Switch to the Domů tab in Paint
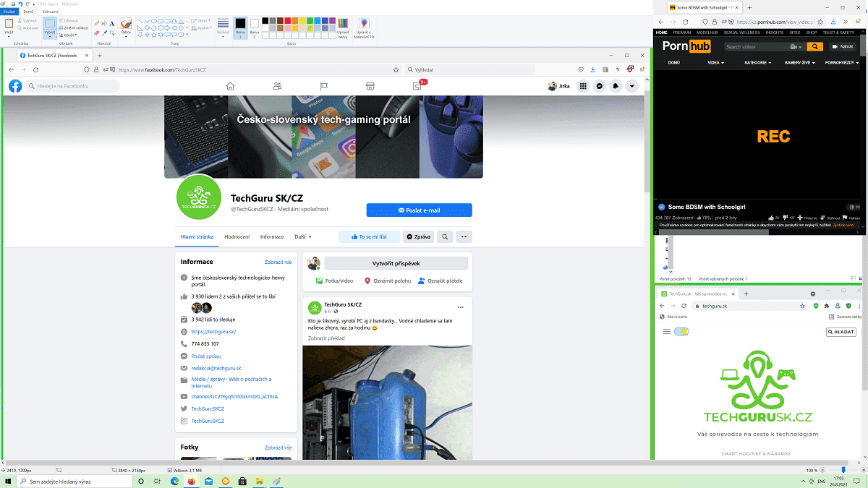Viewport: 868px width, 488px height. [x=27, y=12]
